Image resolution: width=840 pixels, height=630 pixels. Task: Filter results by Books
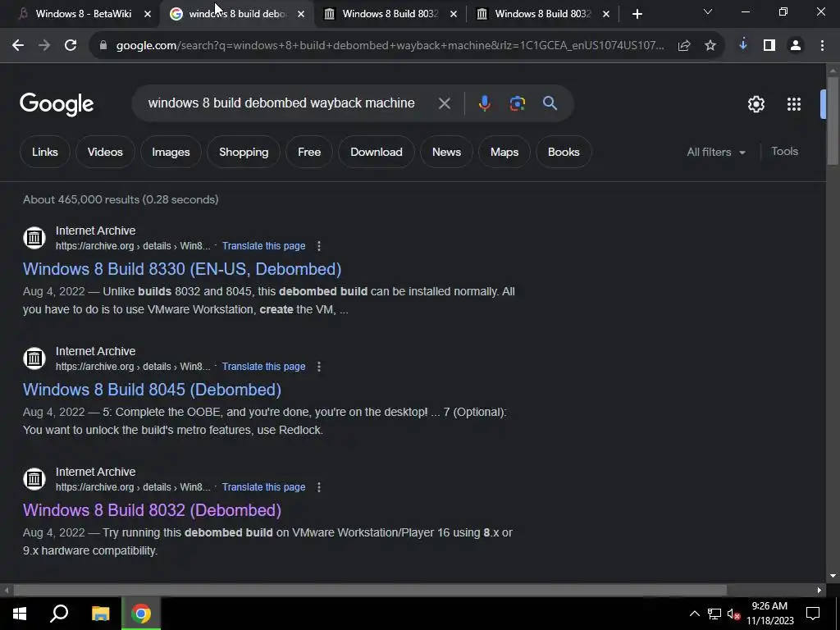pos(564,152)
